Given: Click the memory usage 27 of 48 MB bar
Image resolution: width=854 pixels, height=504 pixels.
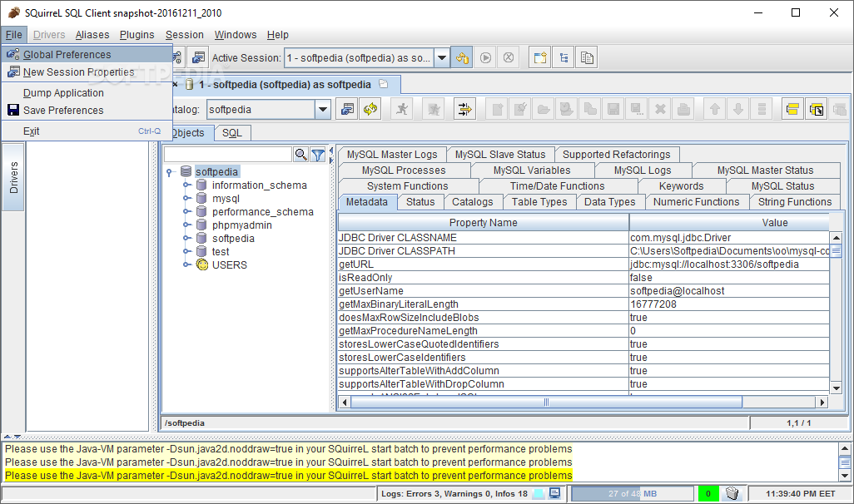Looking at the screenshot, I should click(x=632, y=494).
